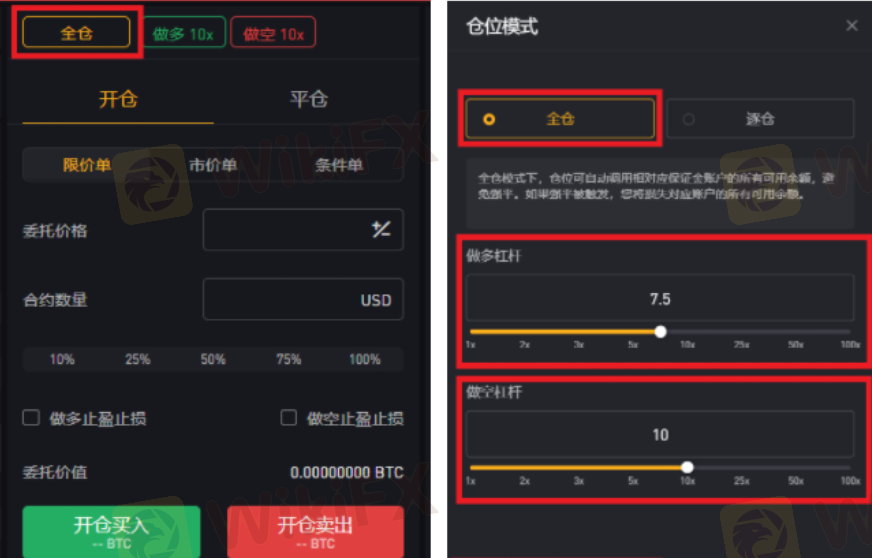
Task: Enable the 做空止盈止损 checkbox
Action: click(x=289, y=418)
